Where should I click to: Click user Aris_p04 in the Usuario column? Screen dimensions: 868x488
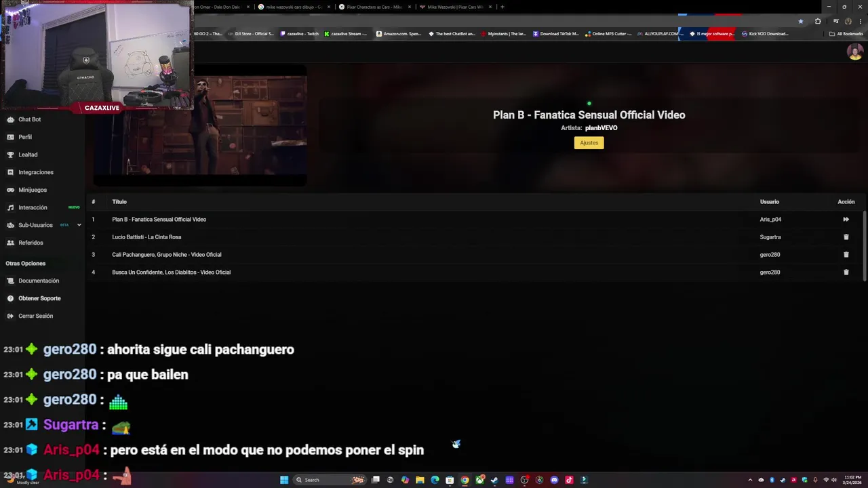770,220
